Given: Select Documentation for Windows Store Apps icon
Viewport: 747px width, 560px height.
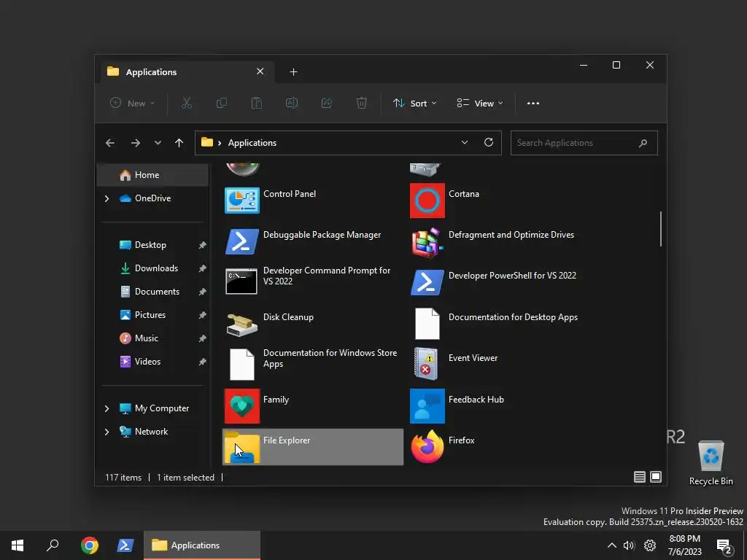Looking at the screenshot, I should click(242, 365).
